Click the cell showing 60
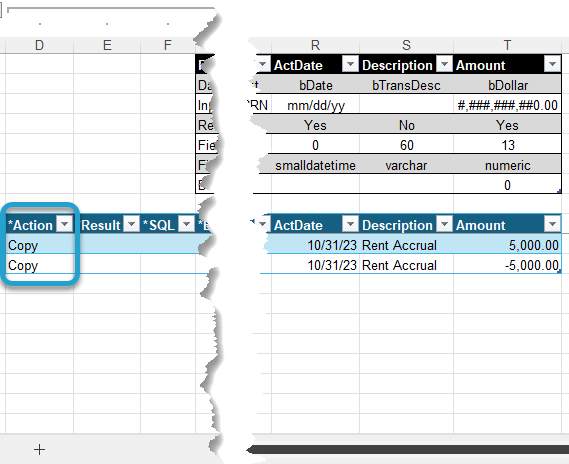This screenshot has height=464, width=569. coord(406,145)
